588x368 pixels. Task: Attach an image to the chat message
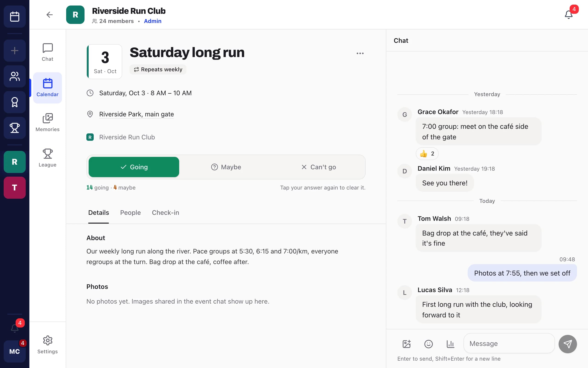coord(407,344)
